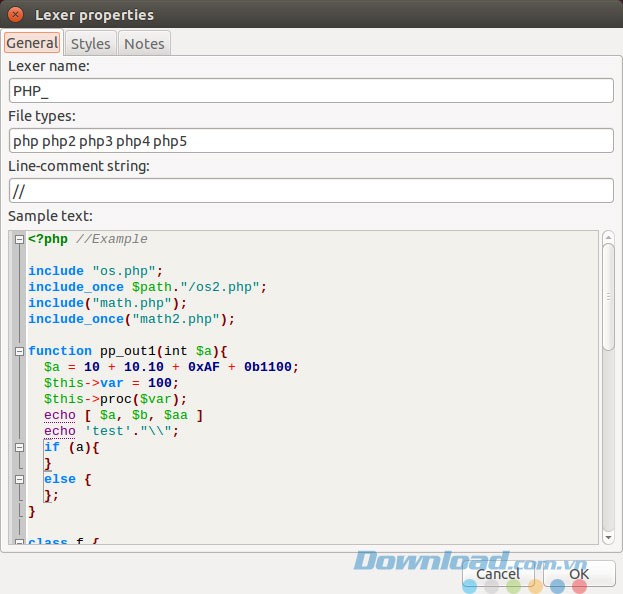Close the Lexer properties dialog

(x=16, y=15)
